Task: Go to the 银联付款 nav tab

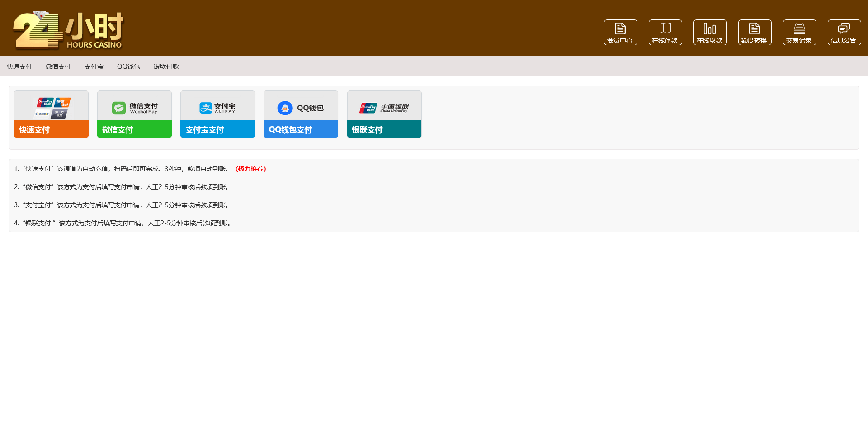Action: [166, 67]
